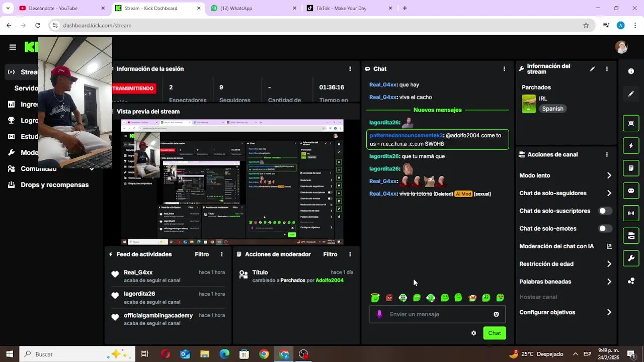The height and width of the screenshot is (362, 644).
Task: Bookmark this page with the star icon
Action: [586, 25]
